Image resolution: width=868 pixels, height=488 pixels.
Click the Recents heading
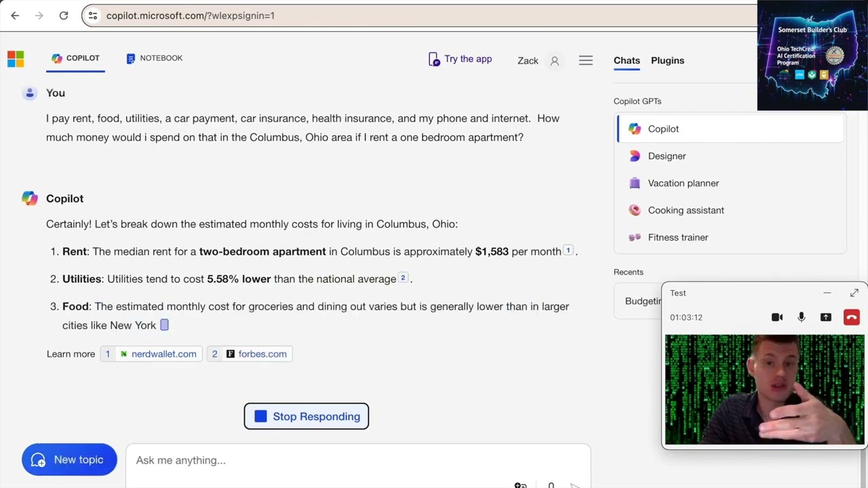[629, 272]
